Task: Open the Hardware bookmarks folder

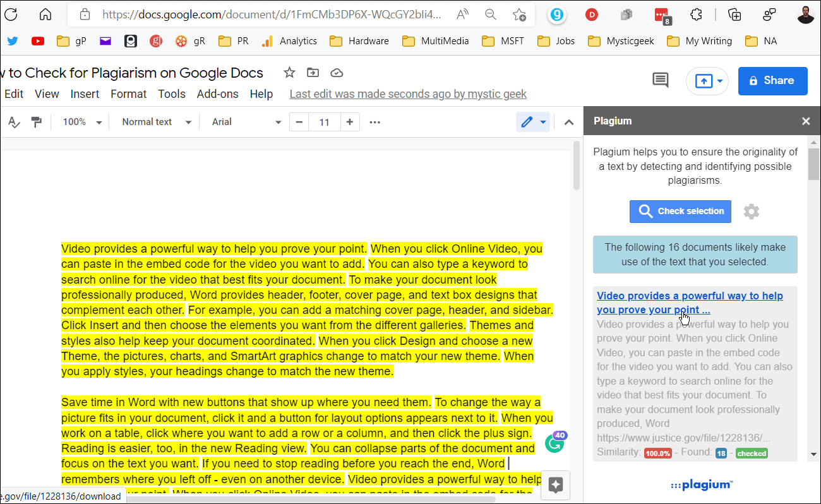Action: pos(360,41)
